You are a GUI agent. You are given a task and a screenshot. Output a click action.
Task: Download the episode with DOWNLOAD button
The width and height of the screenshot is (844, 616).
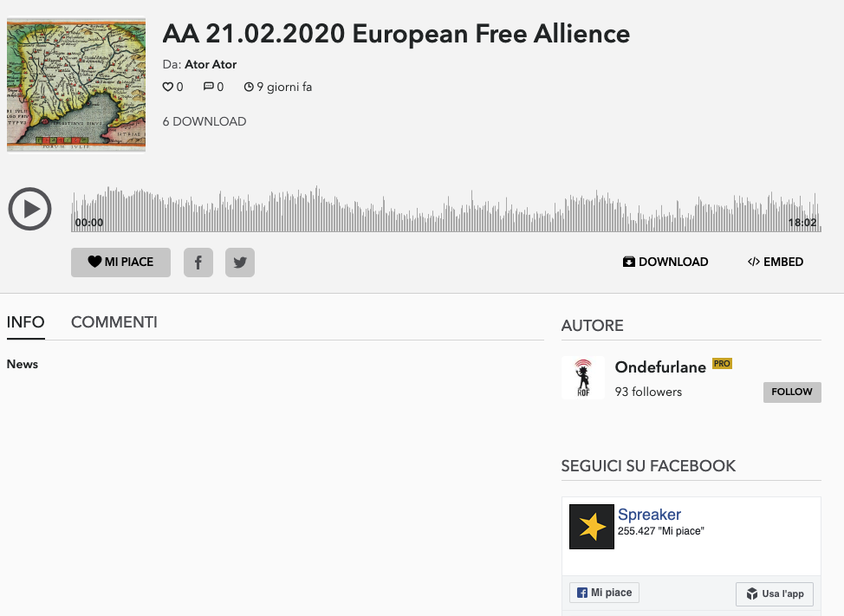click(x=665, y=262)
